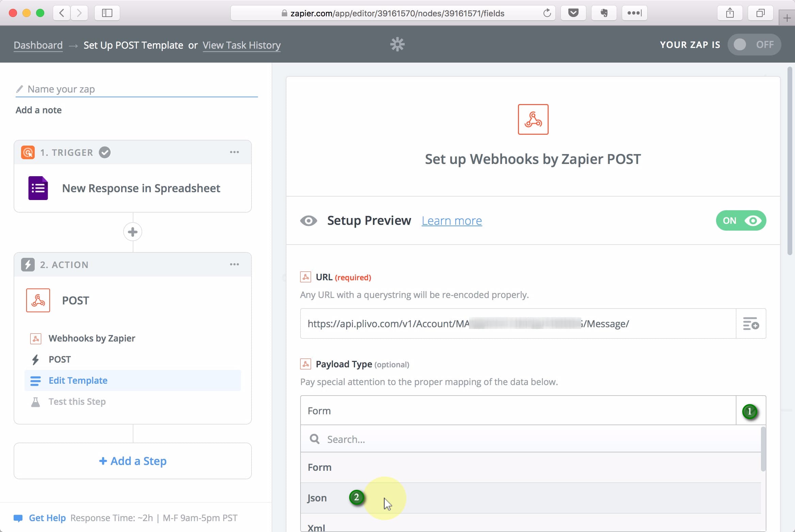Click the Get Help chat icon
The width and height of the screenshot is (795, 532).
pos(18,518)
